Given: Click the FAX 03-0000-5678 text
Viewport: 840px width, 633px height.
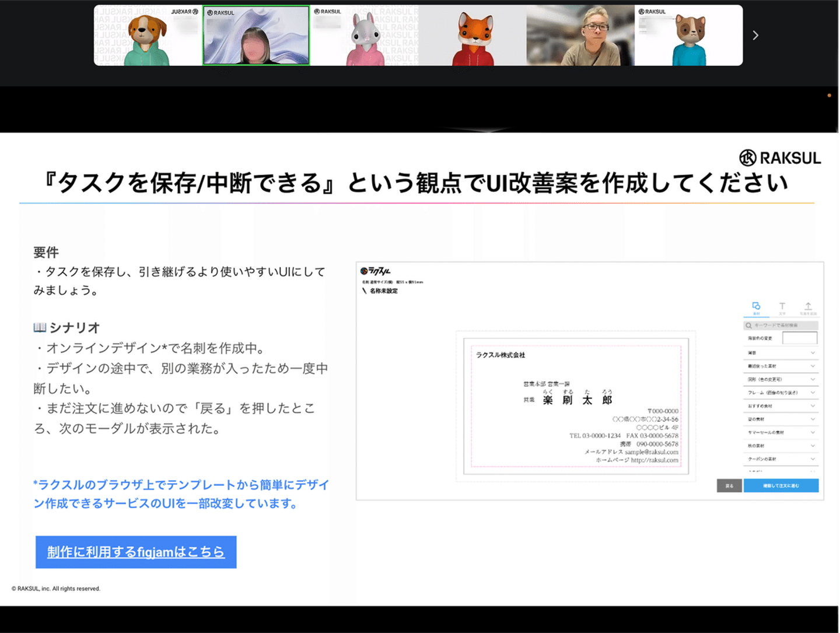Looking at the screenshot, I should pos(652,436).
